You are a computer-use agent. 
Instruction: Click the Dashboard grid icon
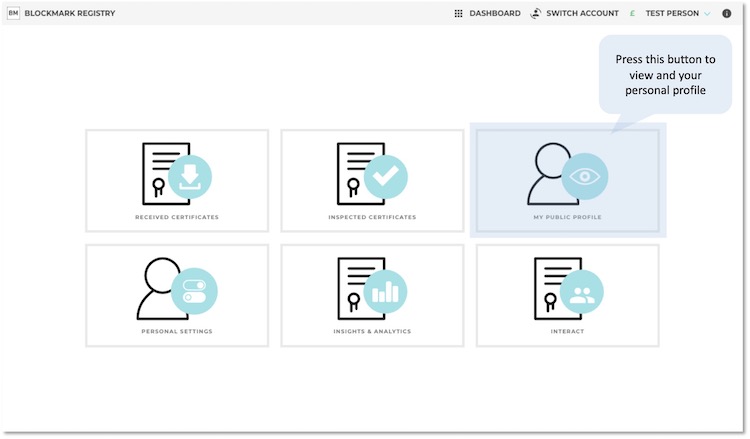click(x=459, y=13)
